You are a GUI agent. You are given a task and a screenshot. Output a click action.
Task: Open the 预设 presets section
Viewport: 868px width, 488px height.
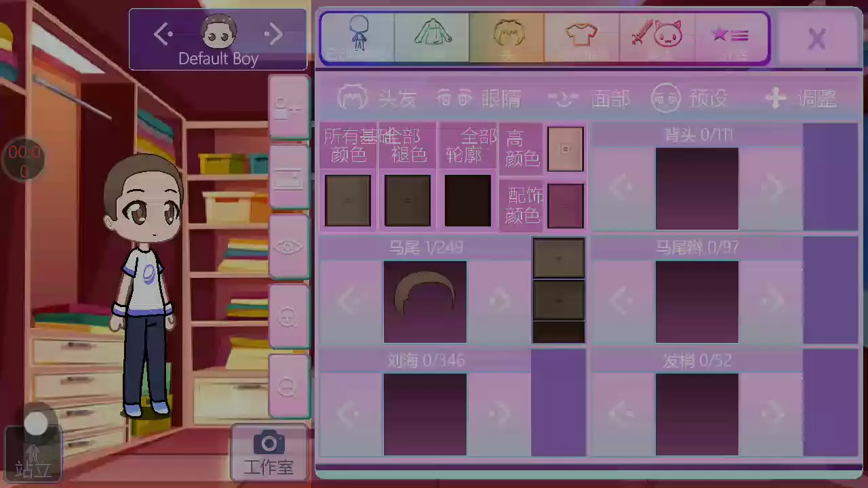click(689, 99)
